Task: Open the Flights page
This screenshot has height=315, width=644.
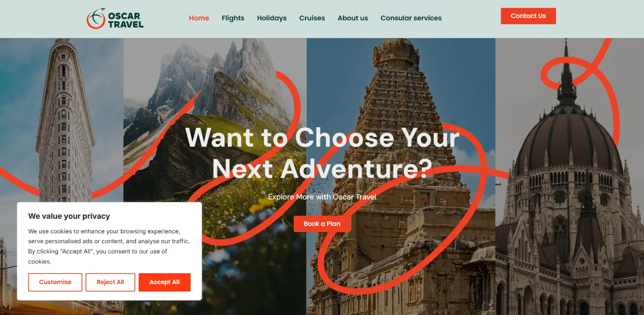Action: [233, 18]
